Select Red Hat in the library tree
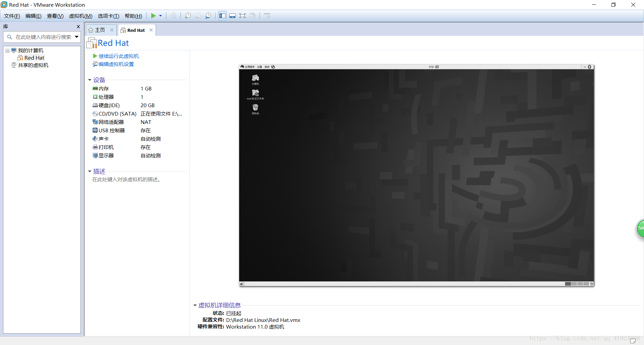Viewport: 644px width, 345px height. [x=34, y=58]
